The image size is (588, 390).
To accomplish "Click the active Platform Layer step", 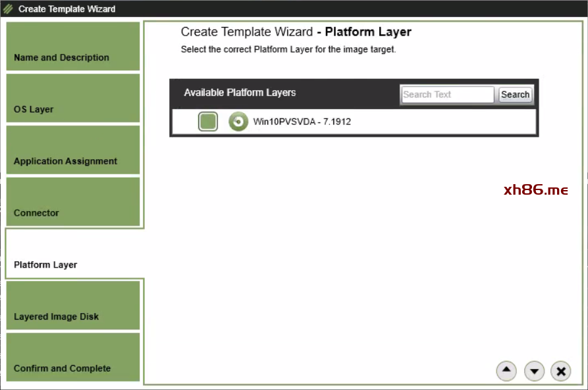I will click(73, 254).
